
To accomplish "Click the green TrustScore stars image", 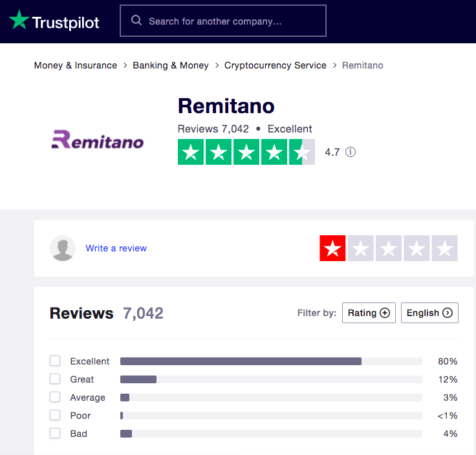I will (246, 152).
